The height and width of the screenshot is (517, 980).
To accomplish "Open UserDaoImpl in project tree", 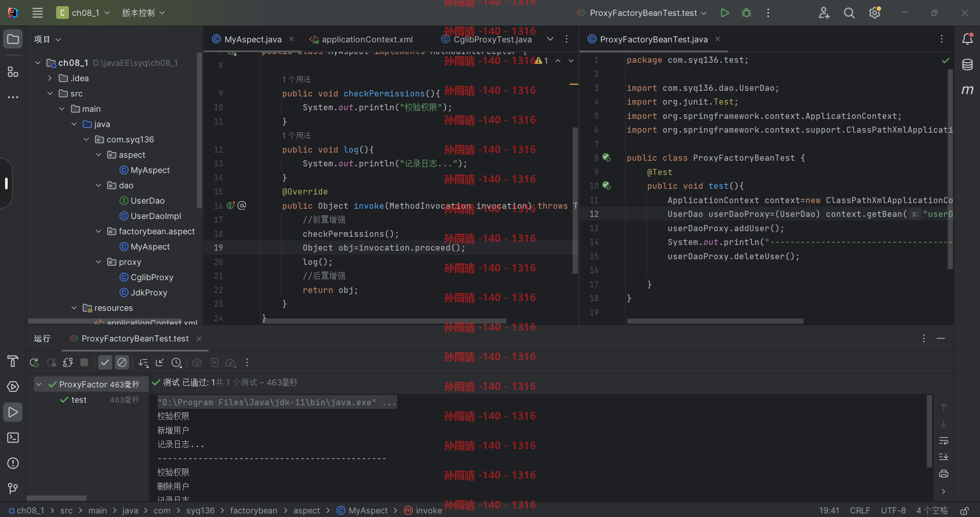I will click(x=150, y=216).
